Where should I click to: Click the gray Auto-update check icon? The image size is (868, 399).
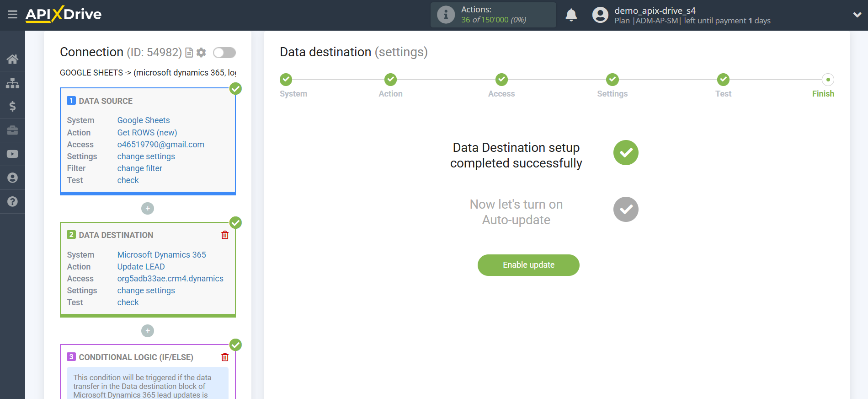(626, 210)
